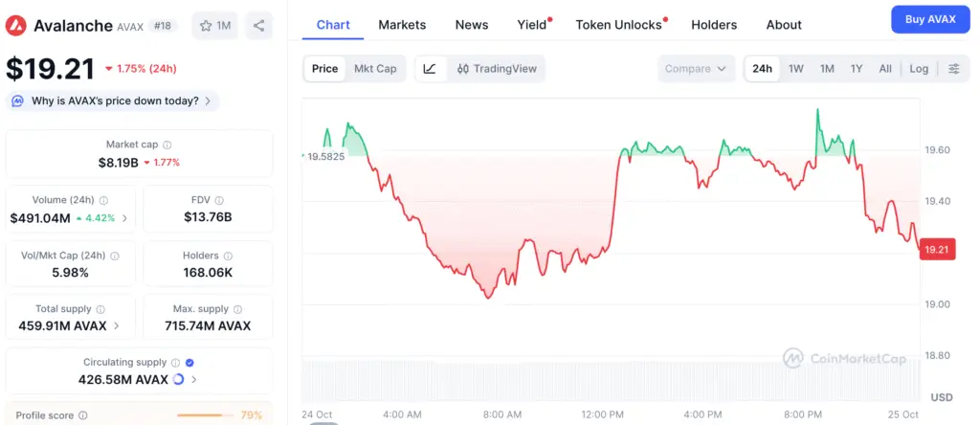Select the 1W time range

point(796,69)
